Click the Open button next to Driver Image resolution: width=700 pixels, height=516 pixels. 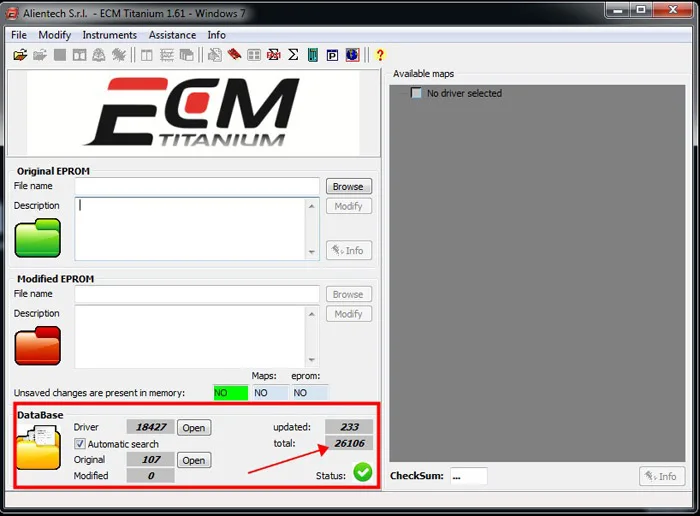(x=194, y=428)
